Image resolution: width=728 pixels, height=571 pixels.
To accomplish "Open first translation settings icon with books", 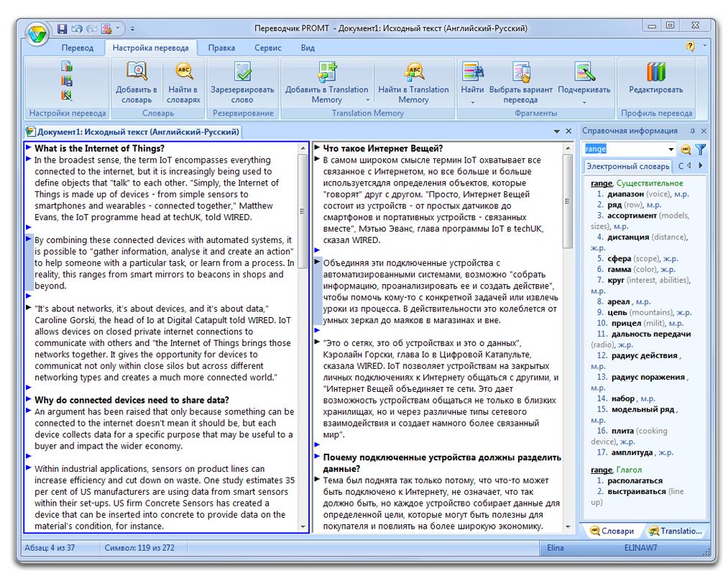I will pyautogui.click(x=67, y=66).
